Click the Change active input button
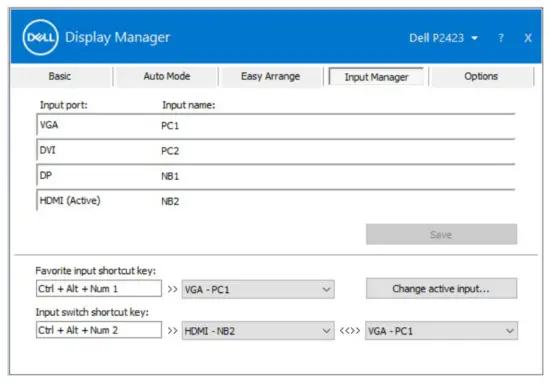Image resolution: width=550 pixels, height=384 pixels. coord(441,289)
